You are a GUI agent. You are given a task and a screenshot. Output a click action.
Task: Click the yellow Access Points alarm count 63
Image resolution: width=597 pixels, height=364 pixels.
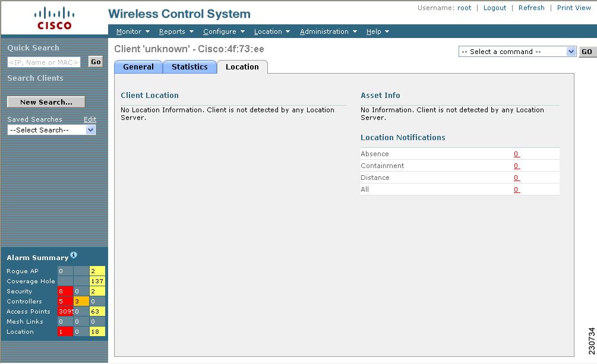(97, 312)
